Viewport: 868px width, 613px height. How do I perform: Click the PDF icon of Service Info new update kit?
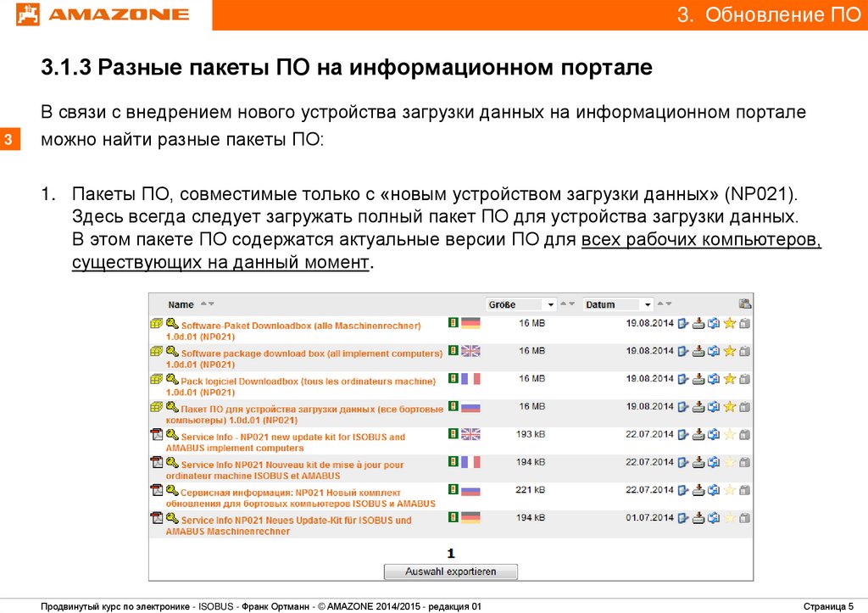(x=157, y=435)
